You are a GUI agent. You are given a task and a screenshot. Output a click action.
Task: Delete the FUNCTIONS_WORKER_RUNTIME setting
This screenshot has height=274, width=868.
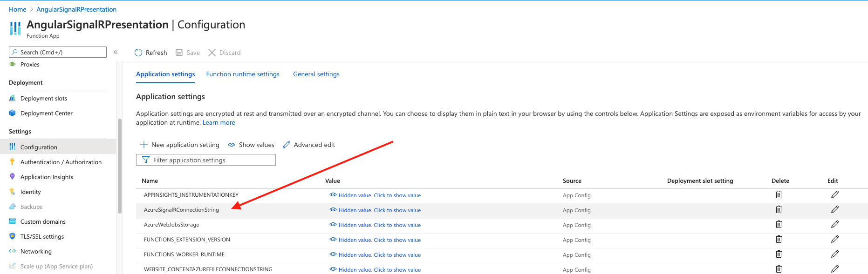coord(779,254)
